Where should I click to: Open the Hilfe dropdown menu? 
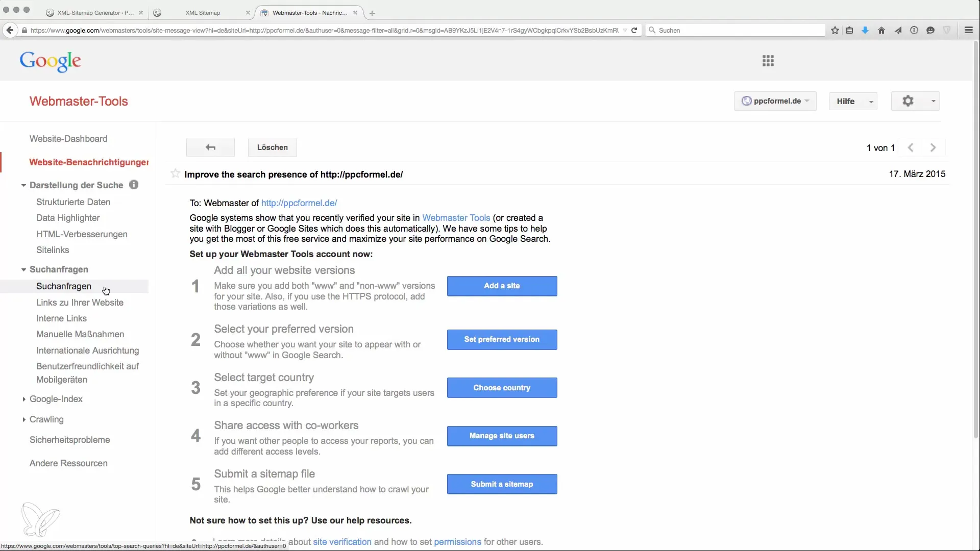point(853,101)
